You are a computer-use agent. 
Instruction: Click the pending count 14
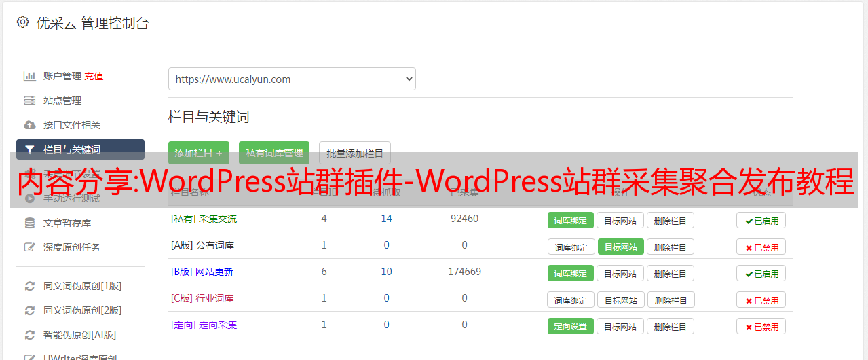(x=387, y=219)
